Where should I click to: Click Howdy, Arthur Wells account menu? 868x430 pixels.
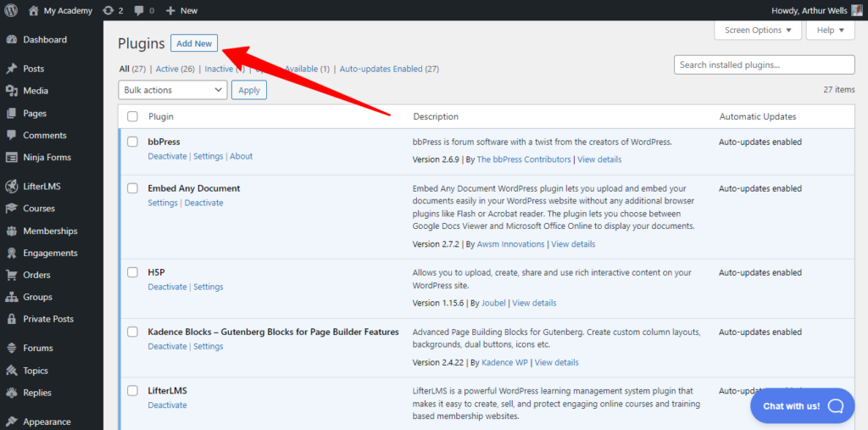(816, 10)
